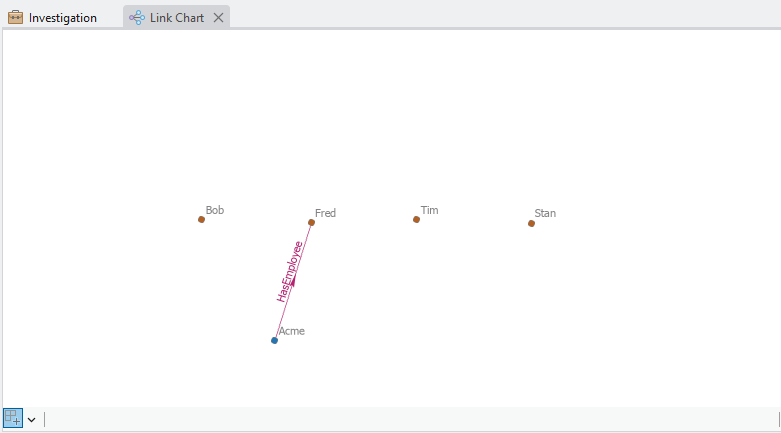This screenshot has height=433, width=781.
Task: Click the Stan entity node dot
Action: coord(531,223)
